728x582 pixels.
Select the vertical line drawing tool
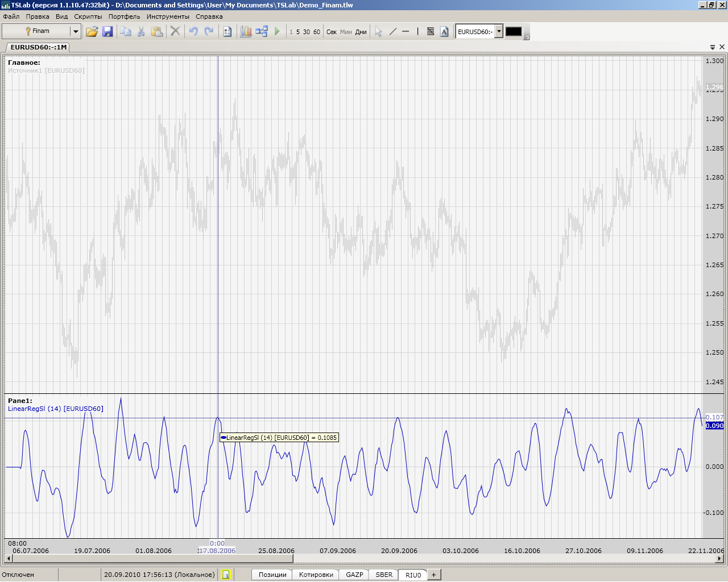pos(417,32)
